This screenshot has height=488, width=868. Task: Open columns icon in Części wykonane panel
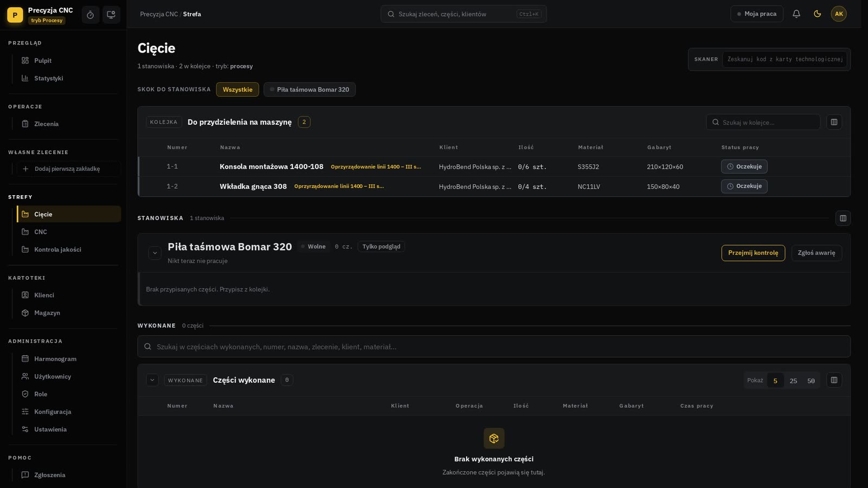(x=834, y=380)
